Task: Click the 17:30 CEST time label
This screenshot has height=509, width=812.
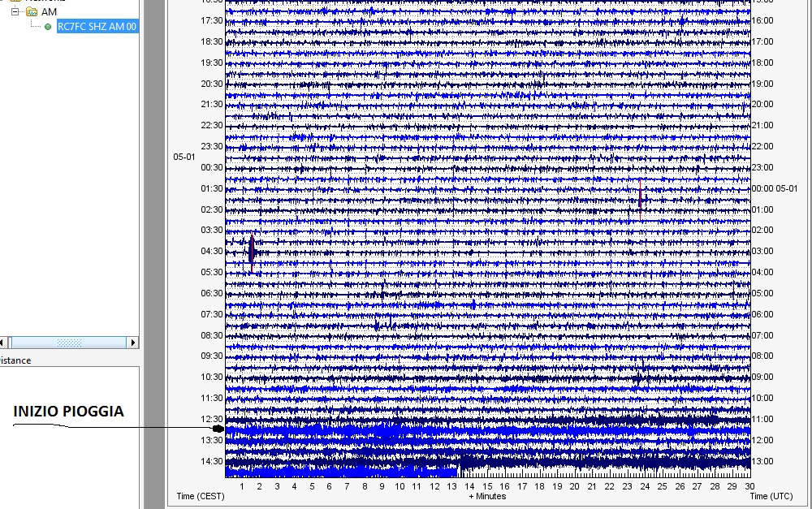Action: pos(212,21)
